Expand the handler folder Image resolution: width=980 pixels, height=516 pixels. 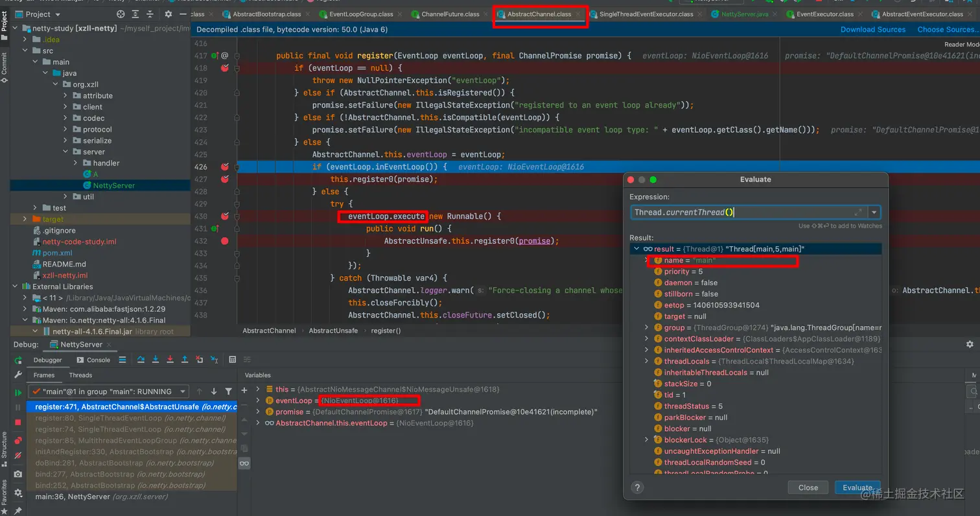(x=76, y=163)
